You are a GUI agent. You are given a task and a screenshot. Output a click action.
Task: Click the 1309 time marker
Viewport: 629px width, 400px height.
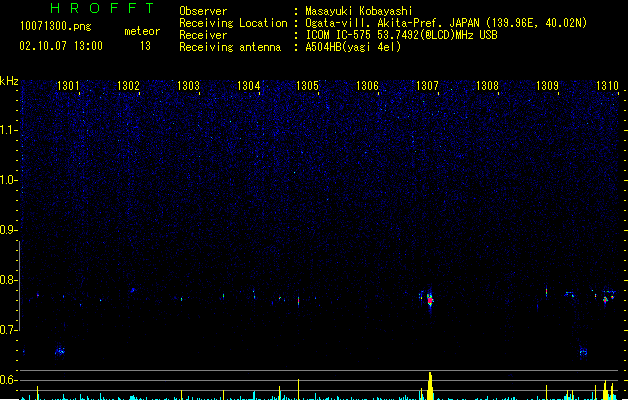click(x=547, y=86)
